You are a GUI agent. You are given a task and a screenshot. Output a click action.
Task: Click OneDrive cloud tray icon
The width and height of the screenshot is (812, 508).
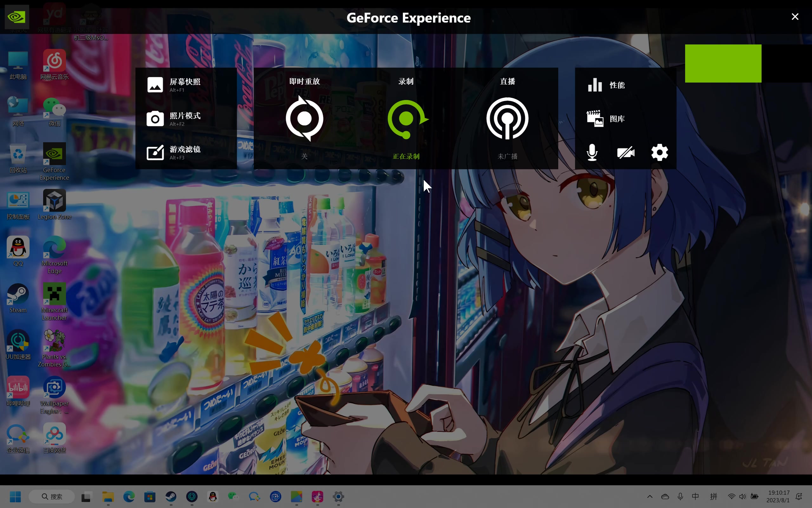665,497
